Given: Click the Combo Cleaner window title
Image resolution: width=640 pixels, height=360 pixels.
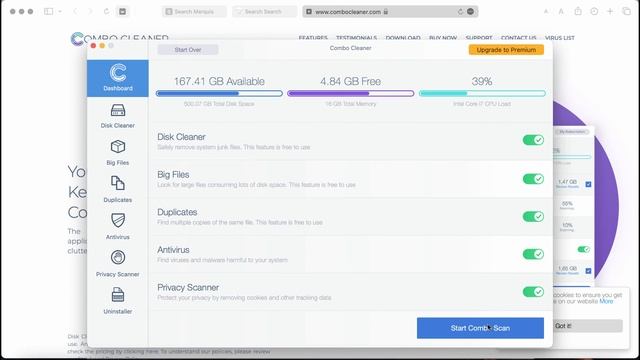Looking at the screenshot, I should tap(351, 48).
